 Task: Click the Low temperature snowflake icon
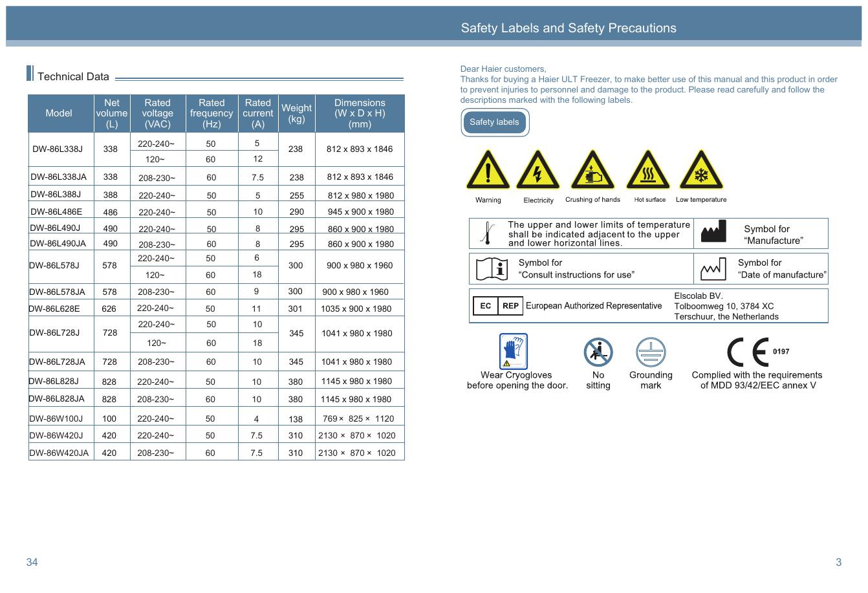(x=701, y=171)
